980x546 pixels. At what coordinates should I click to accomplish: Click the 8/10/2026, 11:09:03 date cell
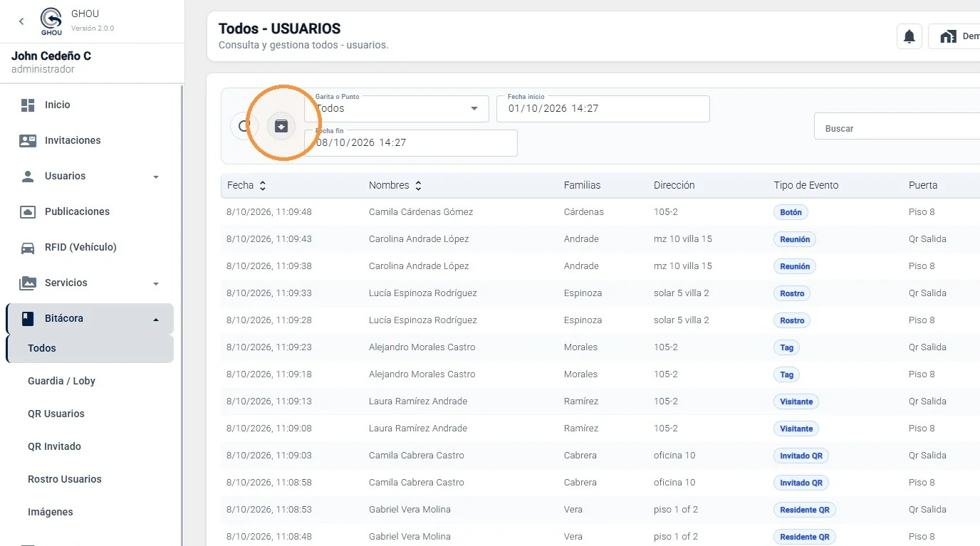(269, 456)
